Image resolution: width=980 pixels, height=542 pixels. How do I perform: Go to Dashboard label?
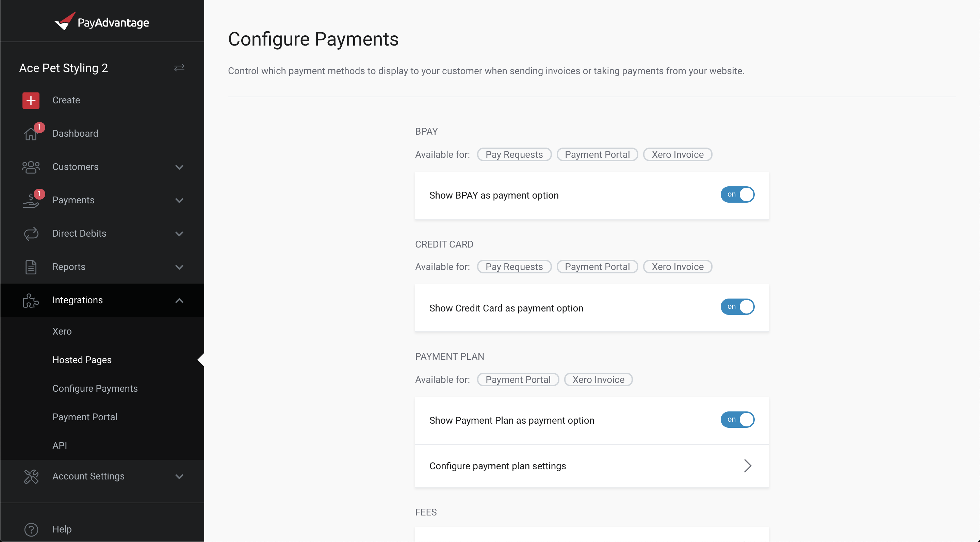75,133
